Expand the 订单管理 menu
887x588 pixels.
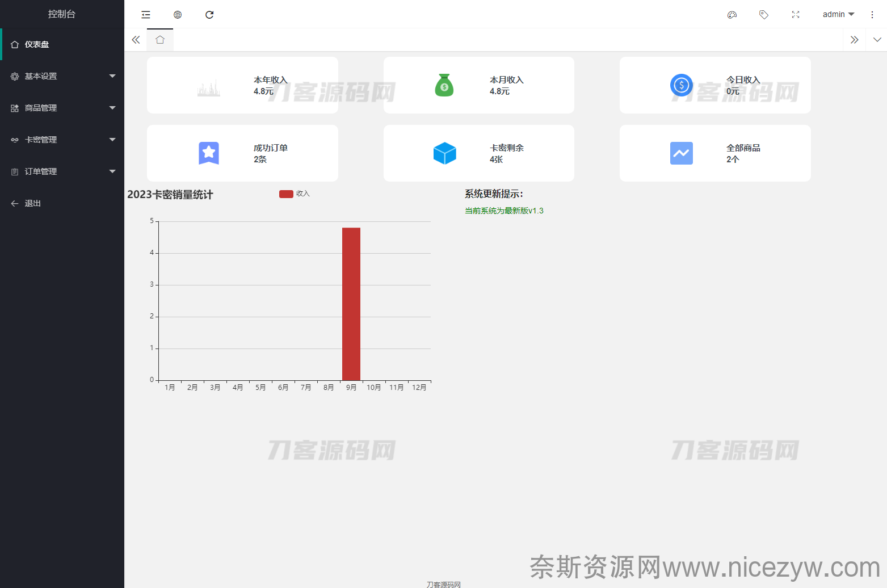coord(62,171)
